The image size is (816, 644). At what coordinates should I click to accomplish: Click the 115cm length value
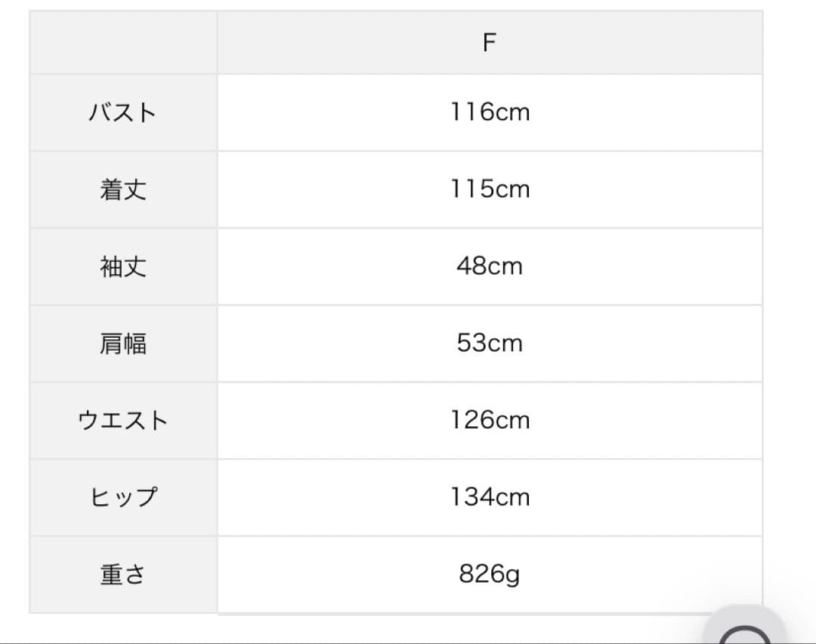tap(490, 190)
